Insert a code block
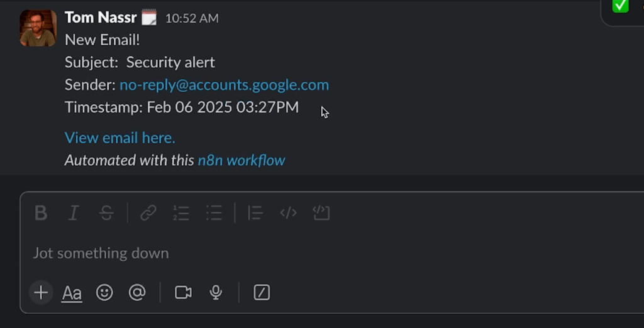644x328 pixels. coord(321,213)
